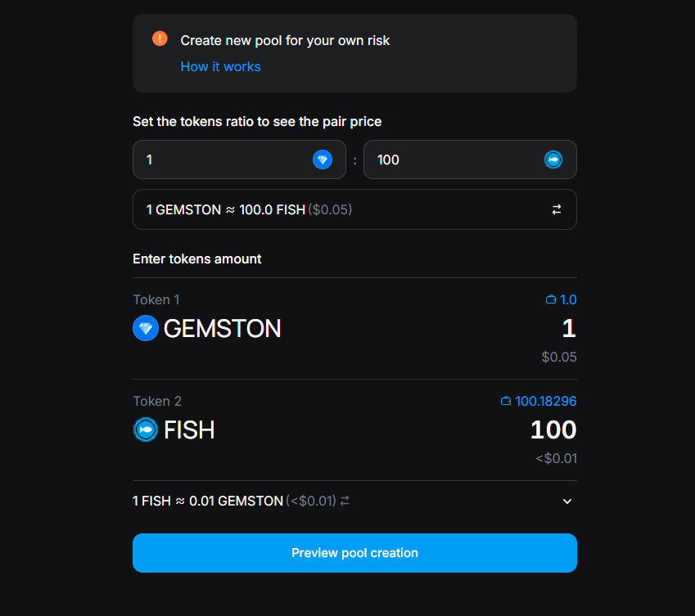Image resolution: width=695 pixels, height=616 pixels.
Task: Click the Token 1 amount value 1
Action: click(x=568, y=329)
